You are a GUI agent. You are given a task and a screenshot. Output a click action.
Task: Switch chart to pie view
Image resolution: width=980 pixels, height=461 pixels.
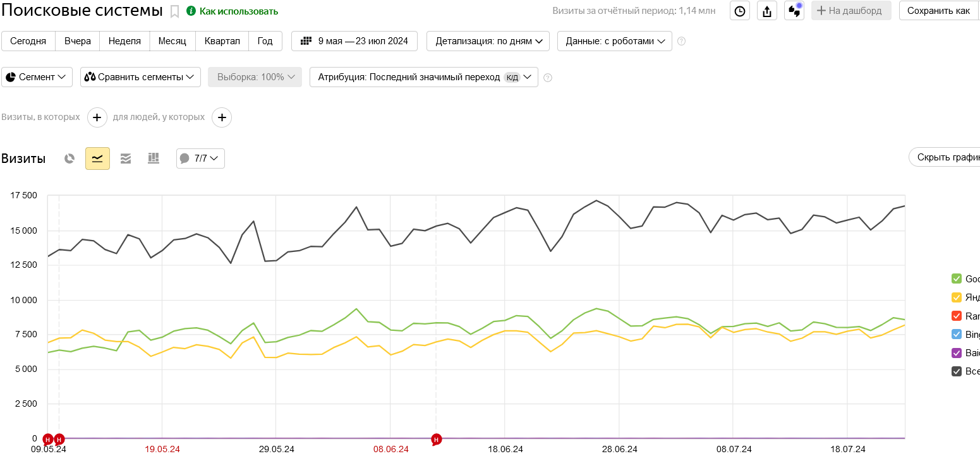(70, 159)
